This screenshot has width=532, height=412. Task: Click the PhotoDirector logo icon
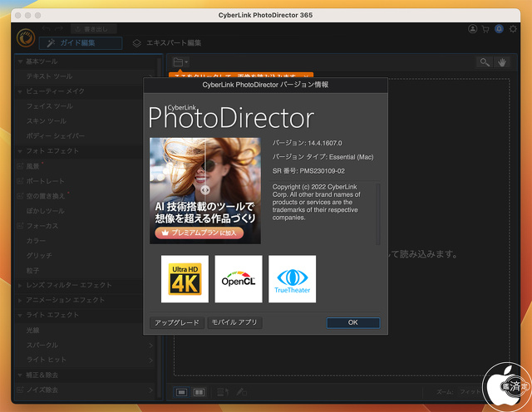(x=26, y=37)
